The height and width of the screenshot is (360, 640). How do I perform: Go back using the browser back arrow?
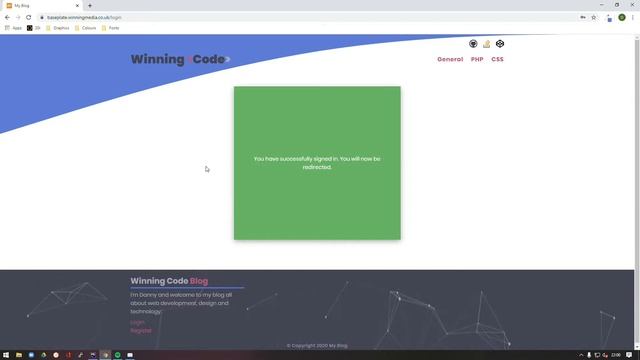point(7,18)
